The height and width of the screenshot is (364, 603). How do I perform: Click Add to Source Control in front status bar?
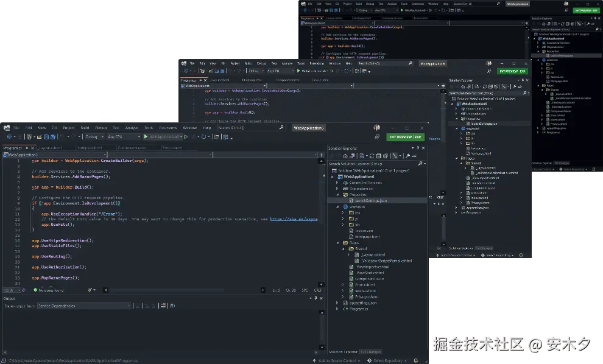pyautogui.click(x=337, y=360)
